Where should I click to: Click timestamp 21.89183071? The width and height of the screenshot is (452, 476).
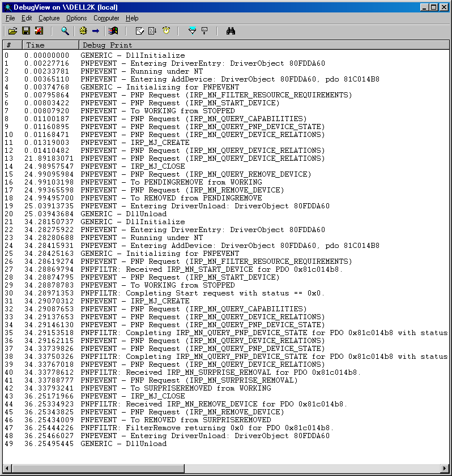coord(49,158)
